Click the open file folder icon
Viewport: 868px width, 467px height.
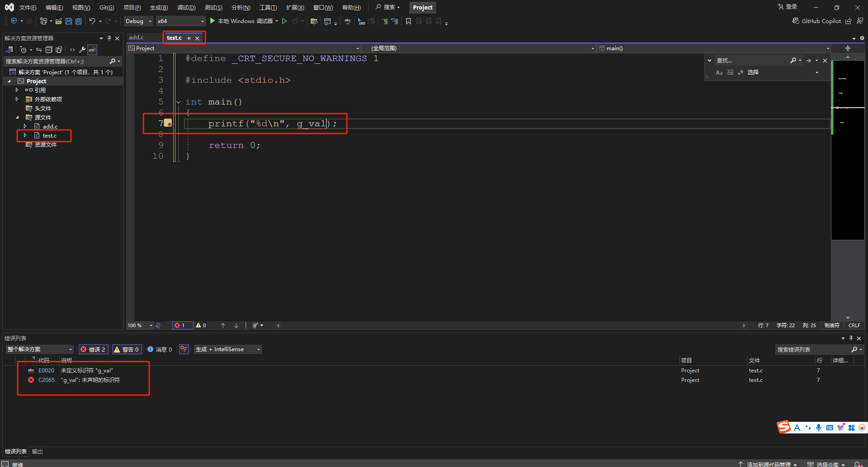(x=59, y=21)
